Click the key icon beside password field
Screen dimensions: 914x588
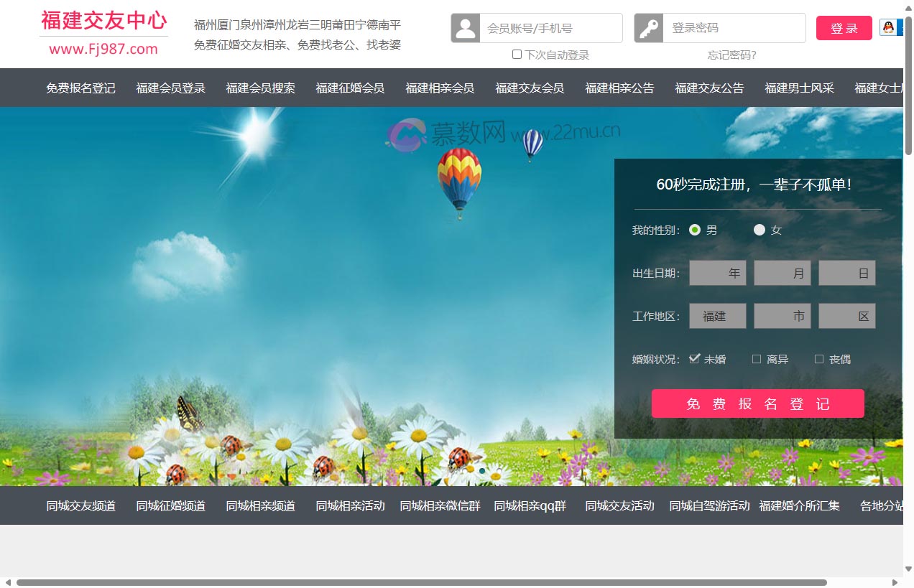point(648,28)
